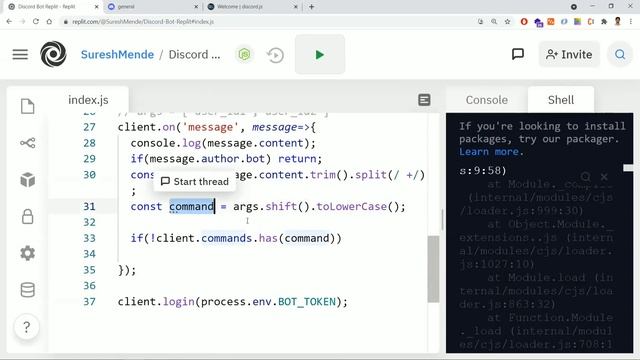Click Start thread popup
Image resolution: width=640 pixels, height=360 pixels.
click(x=195, y=181)
